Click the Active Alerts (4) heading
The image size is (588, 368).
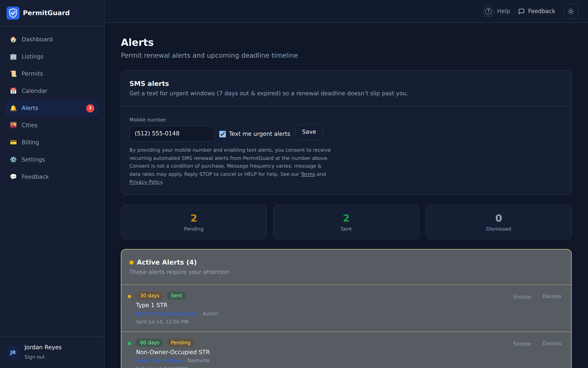[167, 262]
